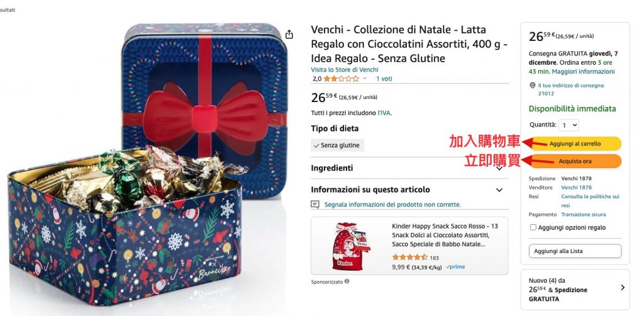This screenshot has height=316, width=644.
Task: Click the report incorrect info speech icon
Action: [315, 204]
